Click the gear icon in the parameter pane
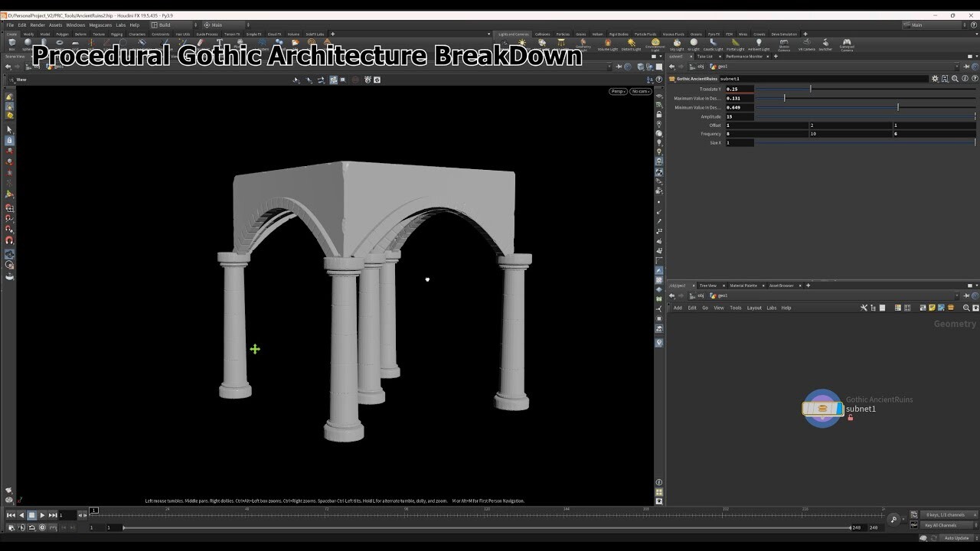 (x=935, y=79)
